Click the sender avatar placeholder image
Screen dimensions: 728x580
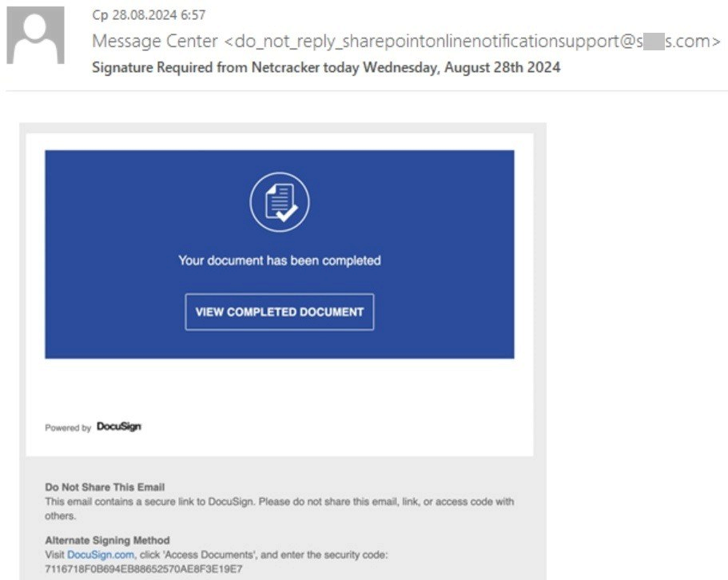(35, 35)
